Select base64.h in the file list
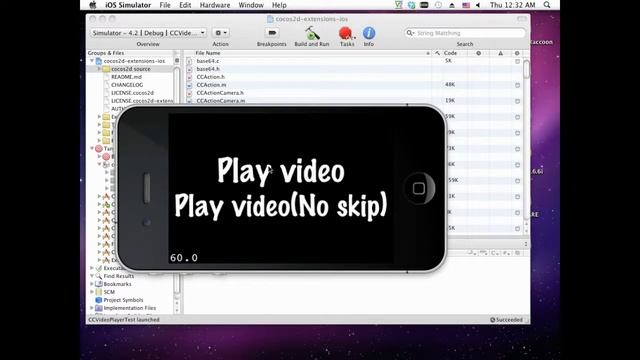Image resolution: width=640 pixels, height=360 pixels. [208, 69]
